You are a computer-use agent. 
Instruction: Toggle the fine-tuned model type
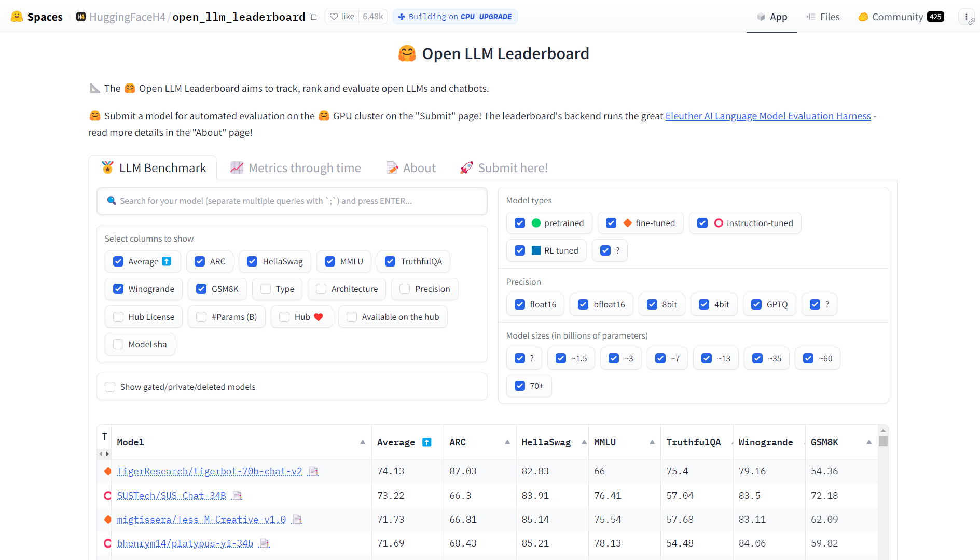[611, 223]
